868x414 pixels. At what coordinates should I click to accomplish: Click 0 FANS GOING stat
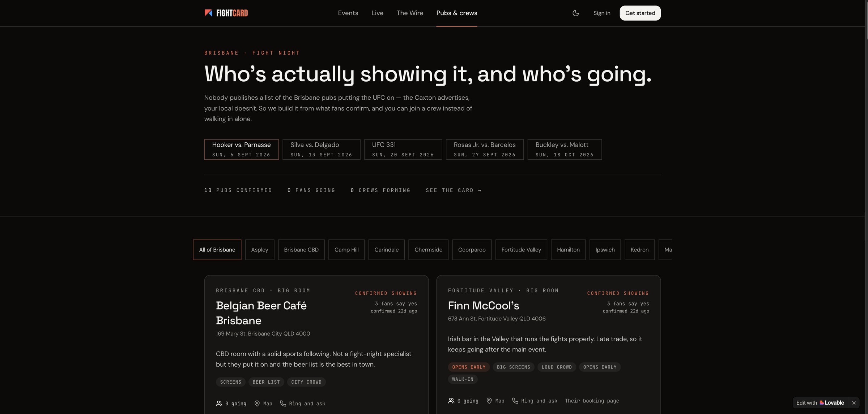(311, 190)
